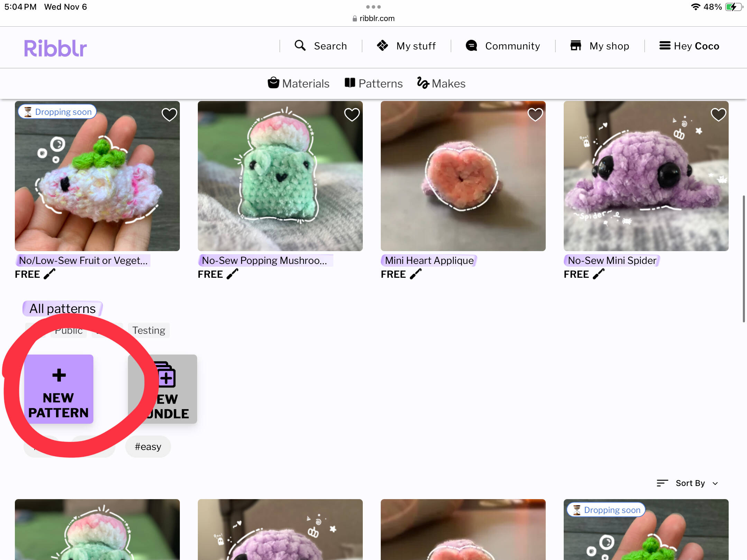Switch to the Makes tab
The height and width of the screenshot is (560, 747).
pos(449,84)
